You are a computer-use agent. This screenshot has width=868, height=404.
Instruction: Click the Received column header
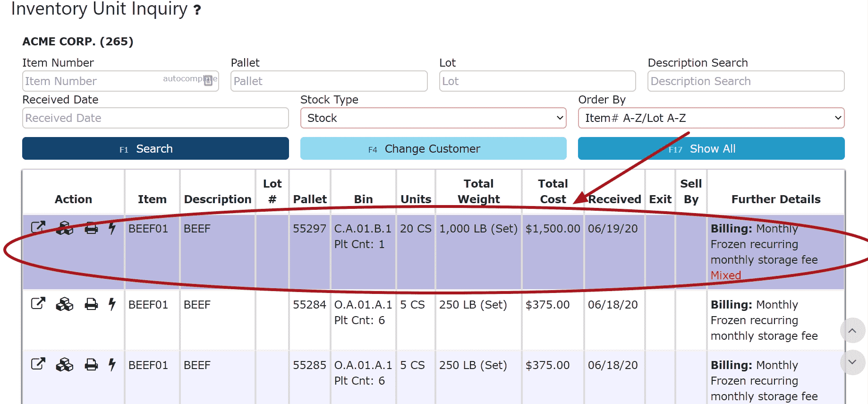tap(614, 199)
